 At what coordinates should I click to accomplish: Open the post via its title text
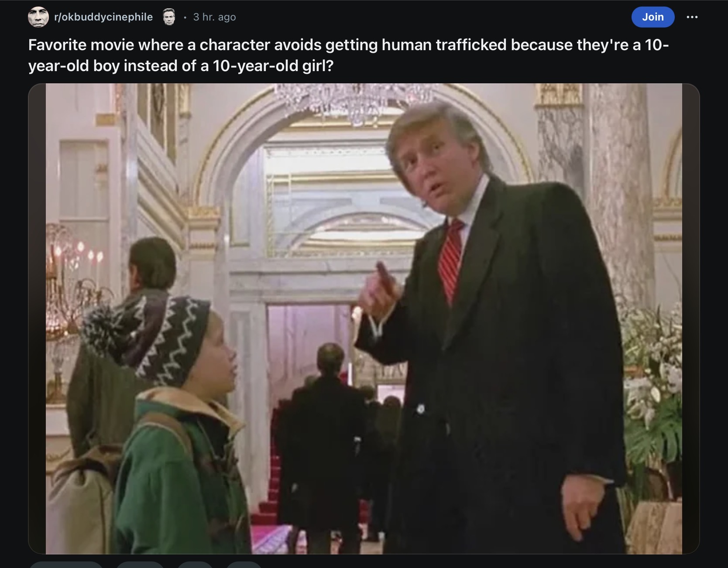point(348,55)
